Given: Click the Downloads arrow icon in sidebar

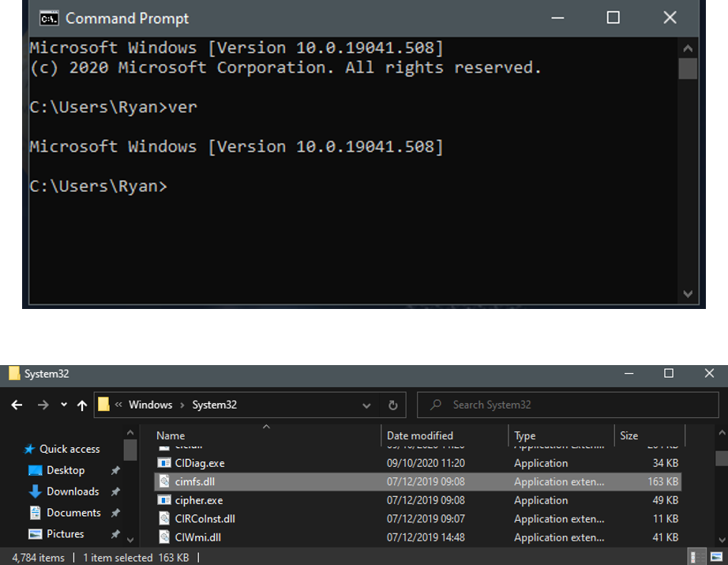Looking at the screenshot, I should pyautogui.click(x=36, y=492).
